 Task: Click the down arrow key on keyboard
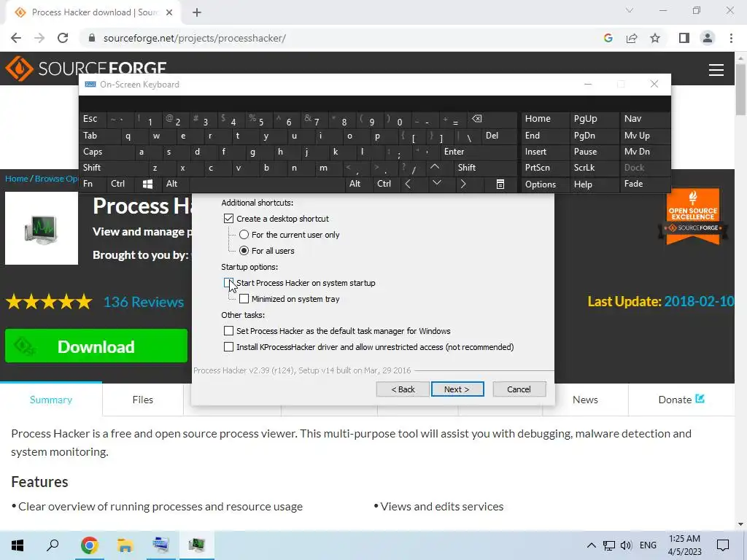pos(436,183)
